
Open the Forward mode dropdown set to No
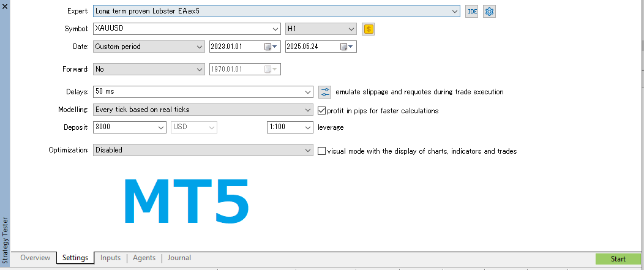[x=149, y=69]
